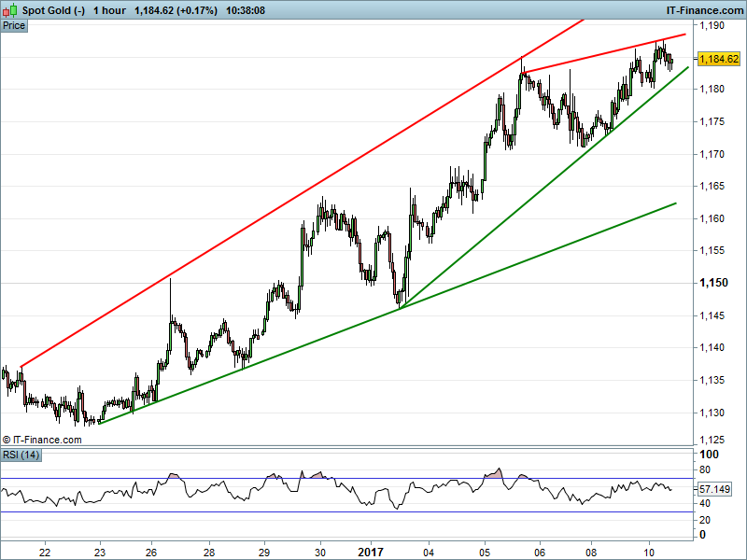The height and width of the screenshot is (560, 747).
Task: Open the RSI (14) indicator label
Action: (x=21, y=455)
